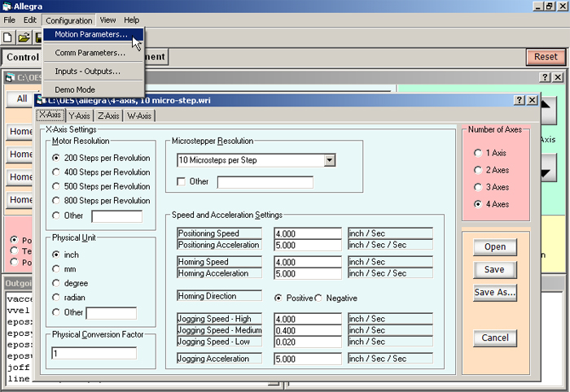Screen dimensions: 570x392
Task: Open the File menu
Action: pyautogui.click(x=10, y=20)
